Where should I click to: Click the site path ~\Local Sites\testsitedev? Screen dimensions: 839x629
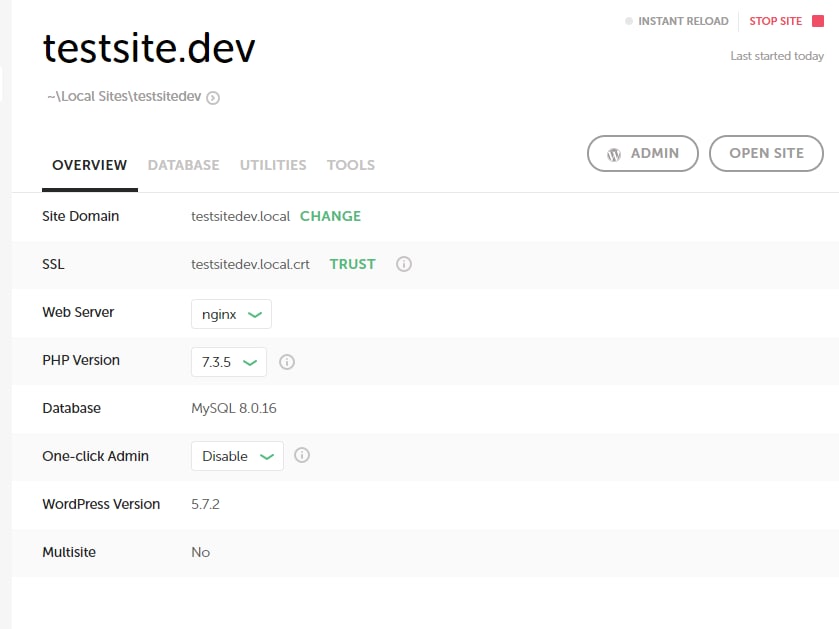pos(124,96)
